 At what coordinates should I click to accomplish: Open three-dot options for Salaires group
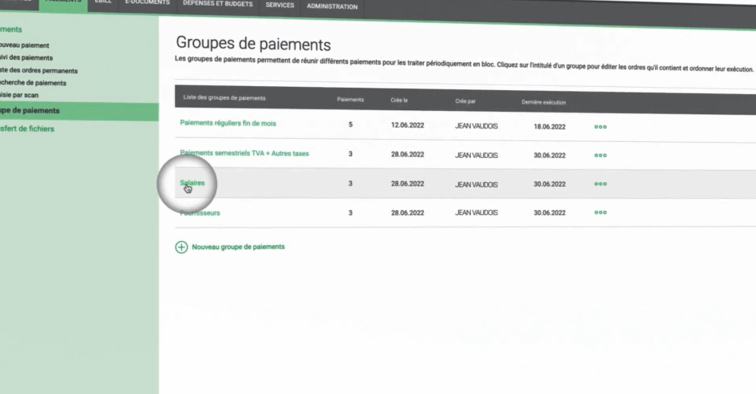(600, 184)
